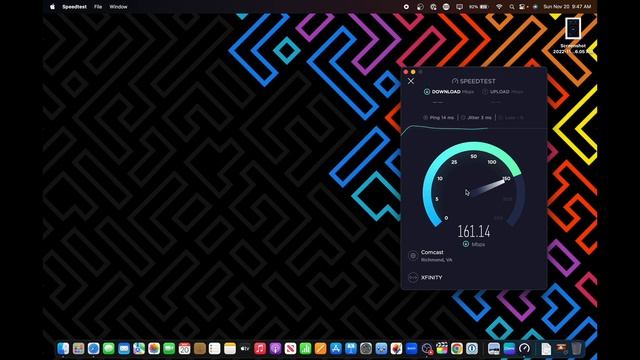The width and height of the screenshot is (640, 360).
Task: Open Finder from the Dock
Action: click(63, 349)
